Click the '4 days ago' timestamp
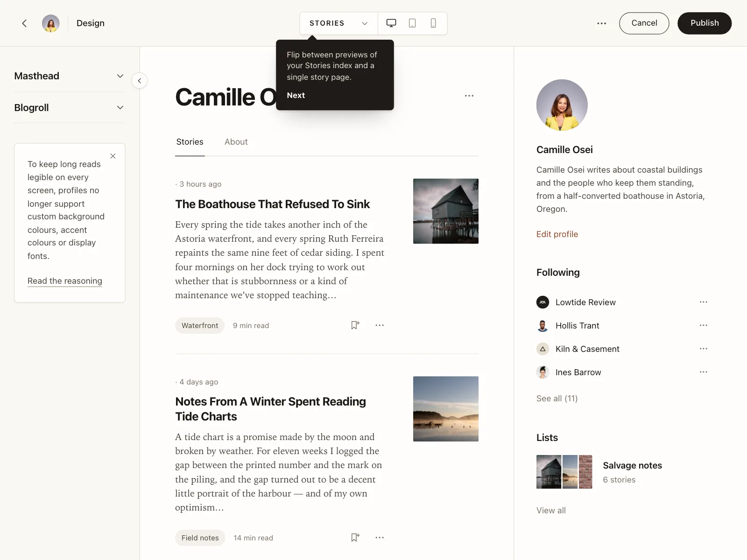 198,382
